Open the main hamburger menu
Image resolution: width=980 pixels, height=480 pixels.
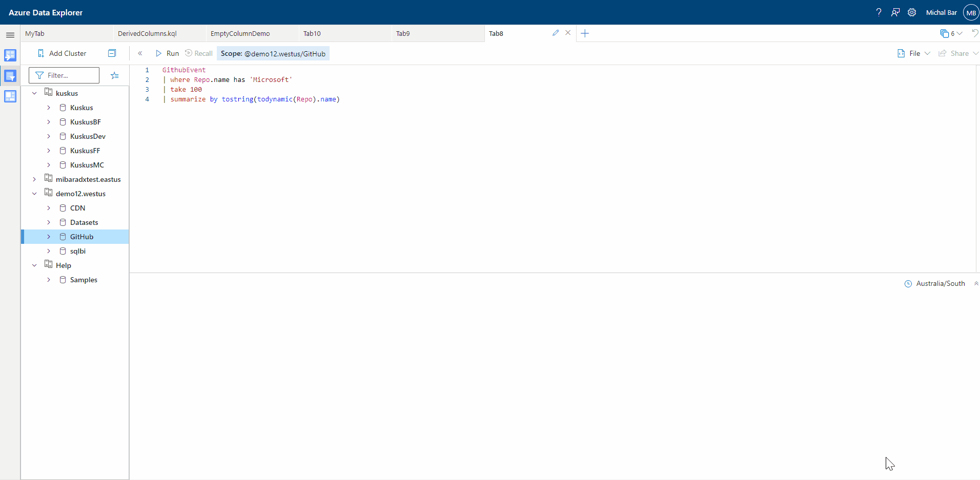coord(10,35)
